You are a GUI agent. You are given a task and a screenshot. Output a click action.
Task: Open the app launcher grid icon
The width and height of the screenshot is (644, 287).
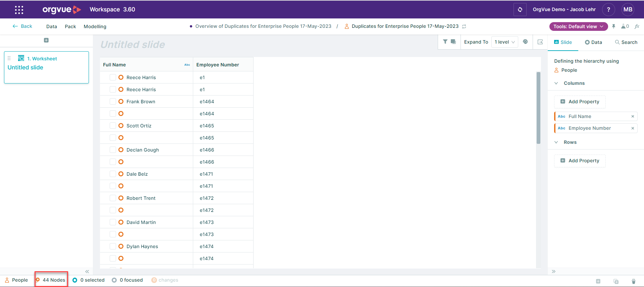click(x=19, y=10)
